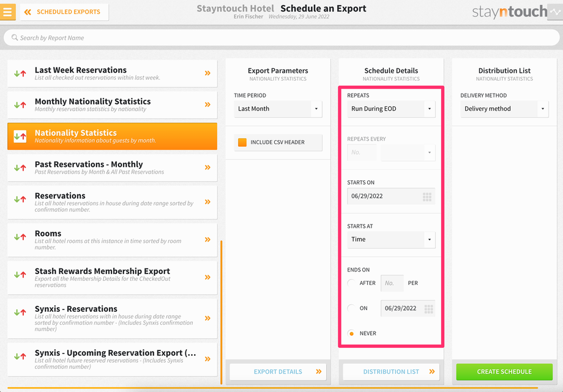Screen dimensions: 563x392
Task: Select Stash Rewards Membership Export title
Action: [102, 271]
